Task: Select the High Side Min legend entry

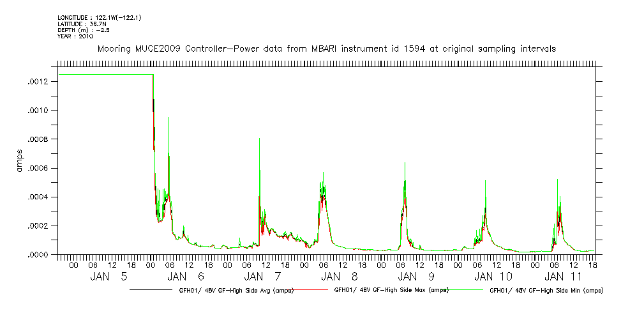Action: coord(546,291)
